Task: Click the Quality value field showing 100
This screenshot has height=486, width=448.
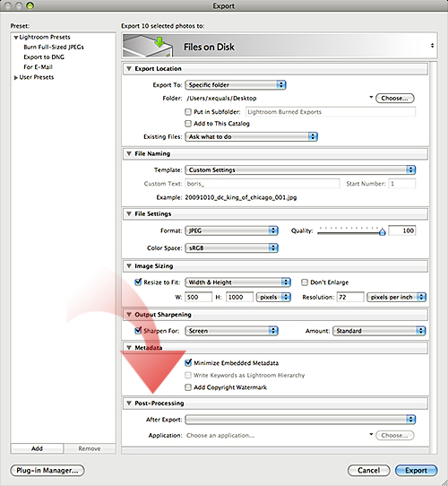Action: pyautogui.click(x=401, y=230)
